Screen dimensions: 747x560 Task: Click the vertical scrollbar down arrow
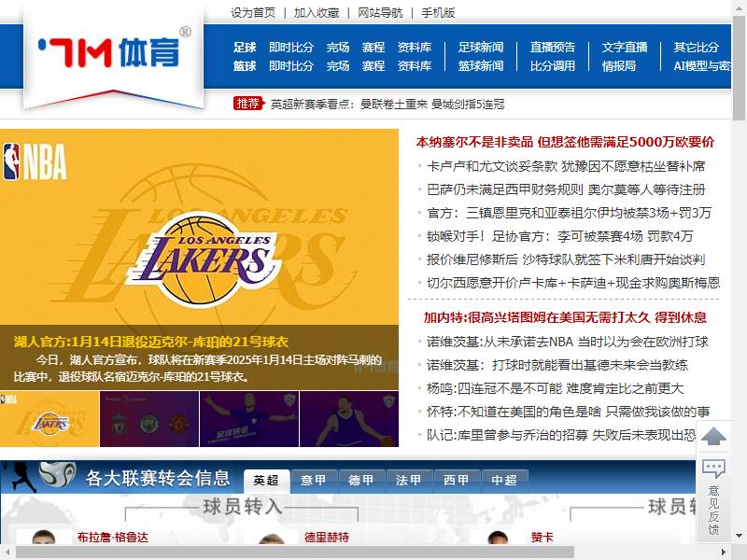coord(739,536)
